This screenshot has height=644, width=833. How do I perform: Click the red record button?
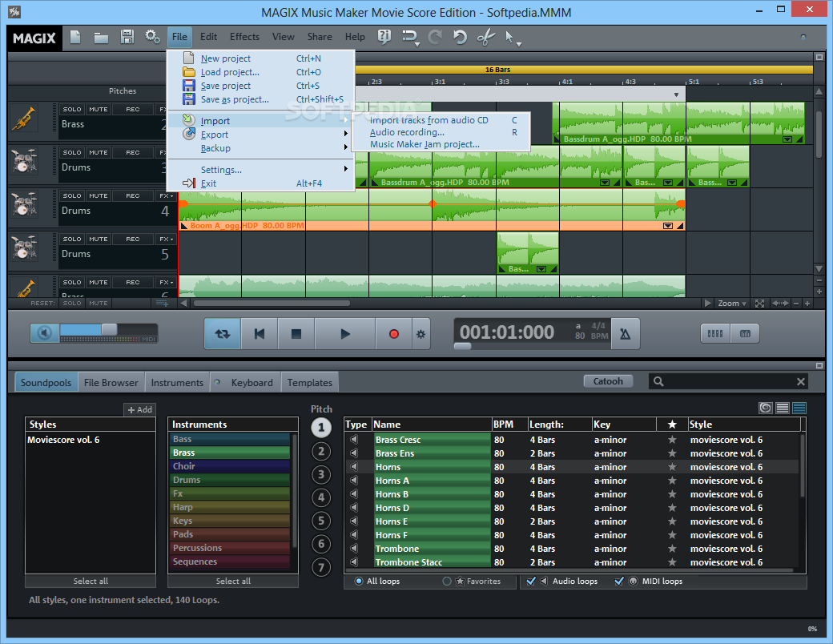(393, 334)
